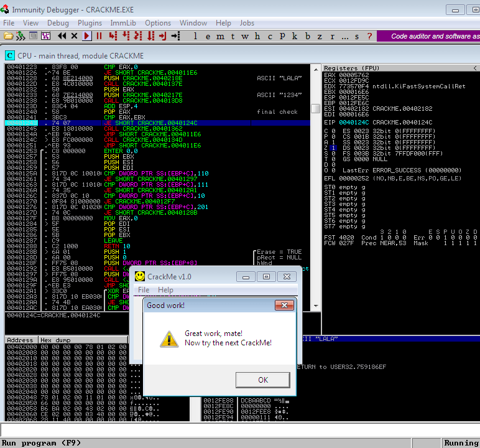Open the Help menu in CrackMe window

[165, 290]
